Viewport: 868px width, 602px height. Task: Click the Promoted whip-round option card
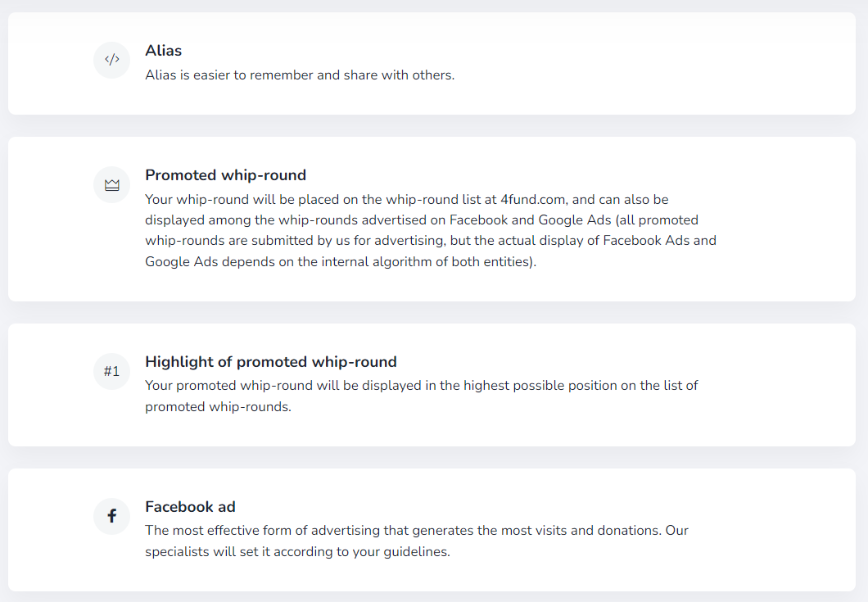(432, 220)
